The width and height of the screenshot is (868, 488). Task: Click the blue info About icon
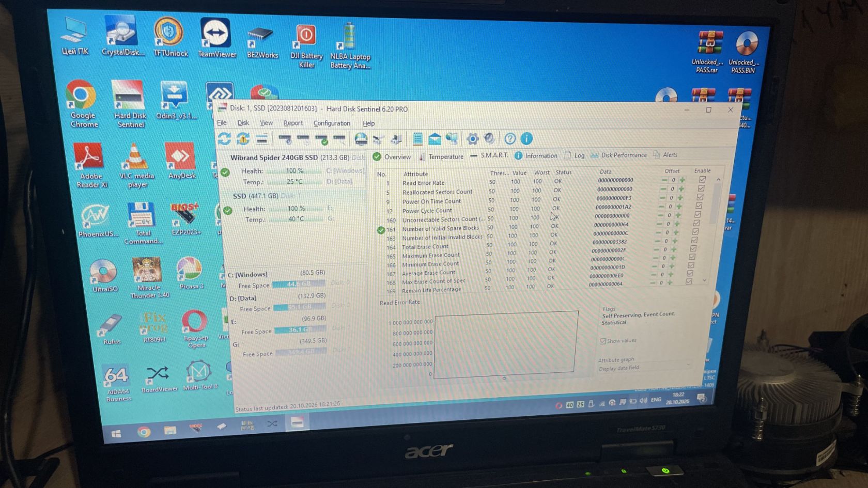click(526, 138)
